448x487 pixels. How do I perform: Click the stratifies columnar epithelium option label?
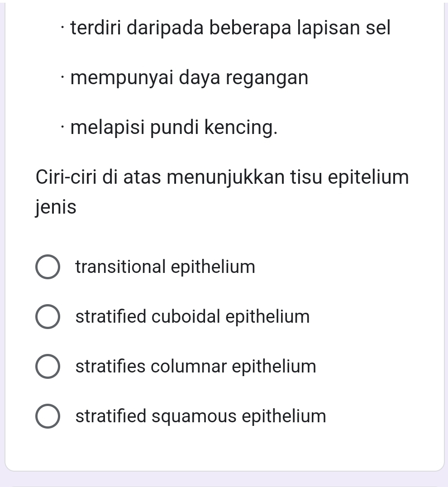click(195, 367)
